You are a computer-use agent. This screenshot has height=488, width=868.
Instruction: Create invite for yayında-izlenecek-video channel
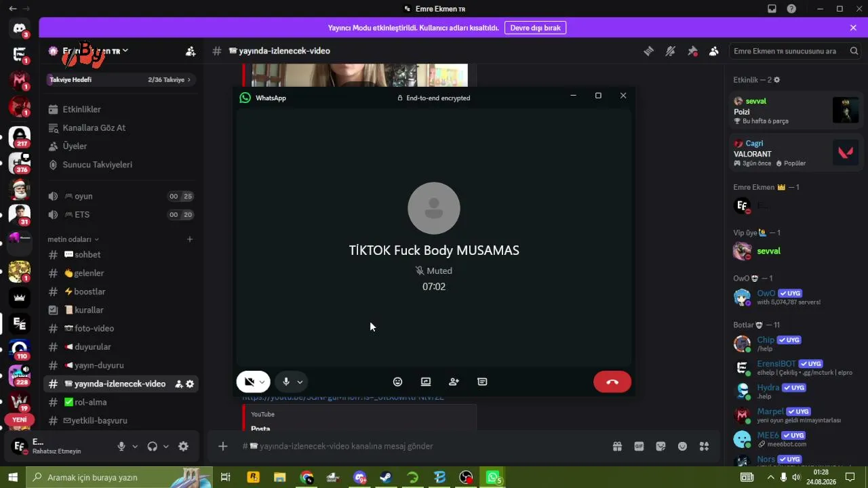tap(179, 384)
